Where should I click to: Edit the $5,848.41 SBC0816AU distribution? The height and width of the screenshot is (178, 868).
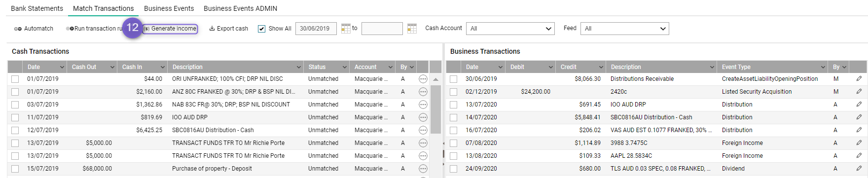coord(859,117)
